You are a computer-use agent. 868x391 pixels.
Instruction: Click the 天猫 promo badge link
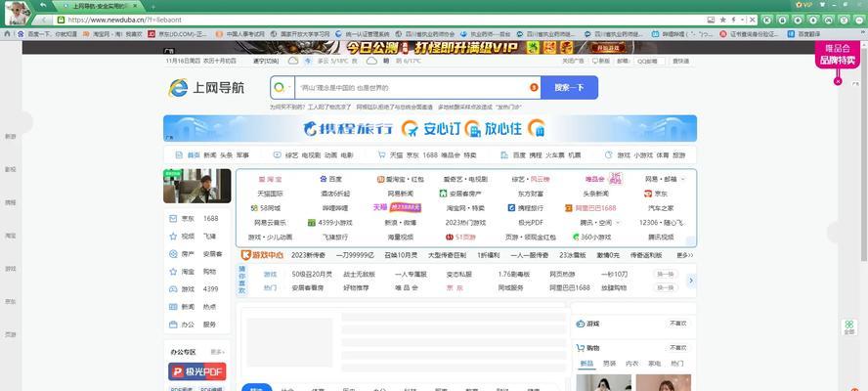[397, 207]
